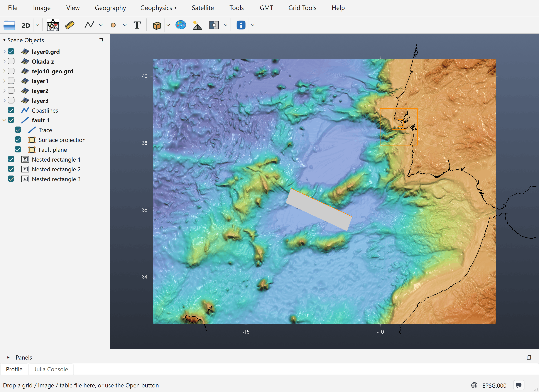Select the layer3 grid item

40,101
